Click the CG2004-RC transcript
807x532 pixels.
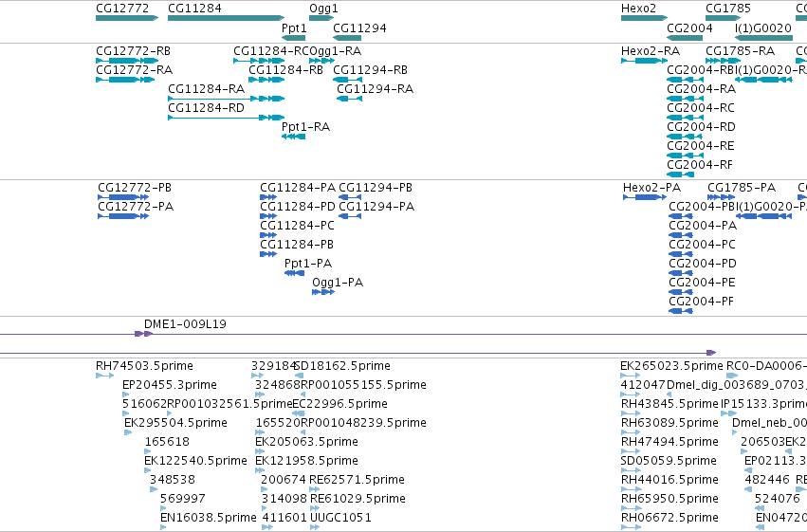tap(685, 118)
